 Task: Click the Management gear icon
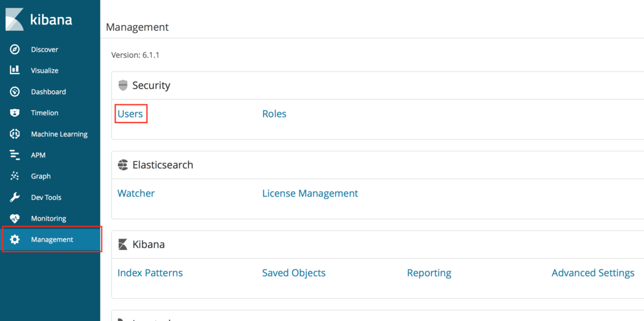pos(15,239)
